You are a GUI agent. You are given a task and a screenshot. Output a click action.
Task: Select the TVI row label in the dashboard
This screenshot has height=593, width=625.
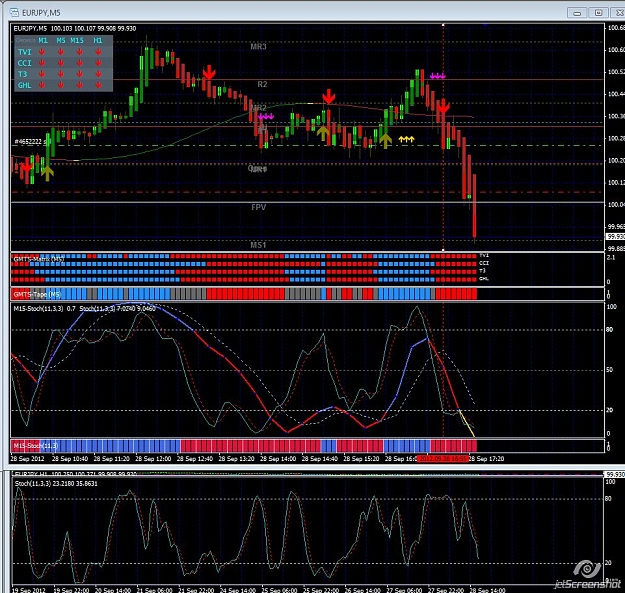(24, 52)
